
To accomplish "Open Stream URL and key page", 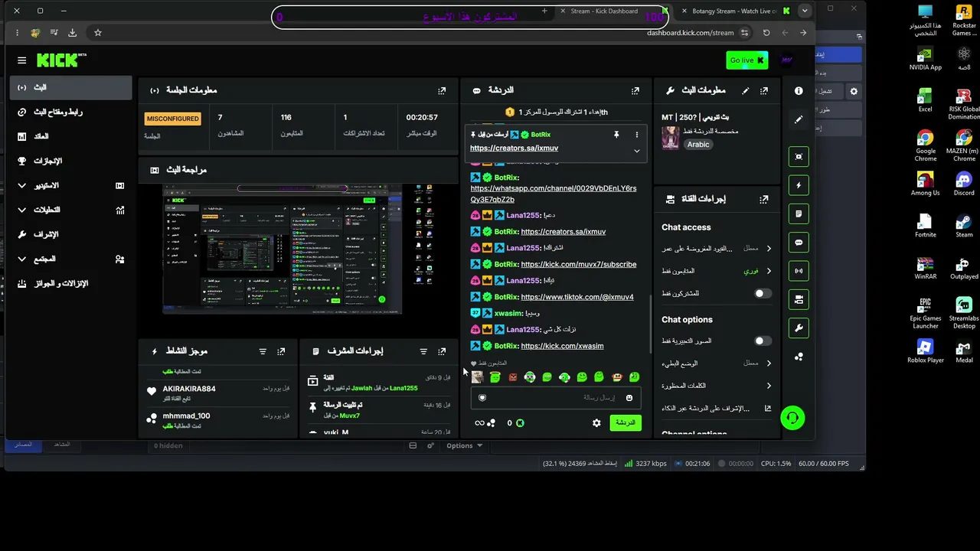I will 70,112.
